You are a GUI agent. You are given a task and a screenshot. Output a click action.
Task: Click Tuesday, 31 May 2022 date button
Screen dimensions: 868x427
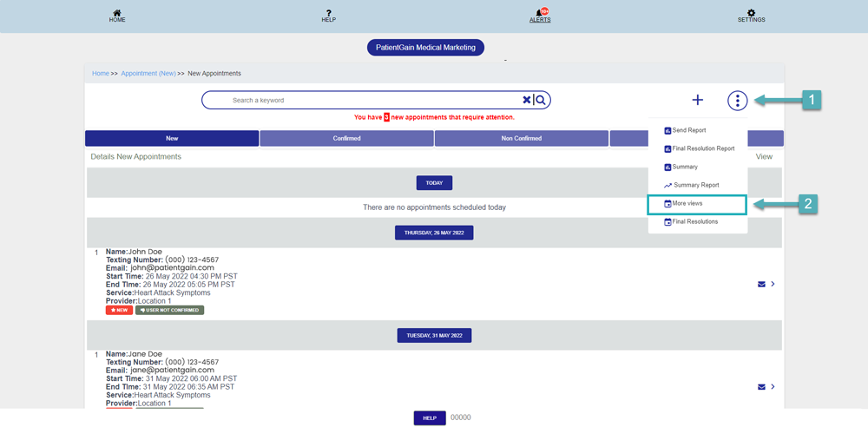[435, 335]
